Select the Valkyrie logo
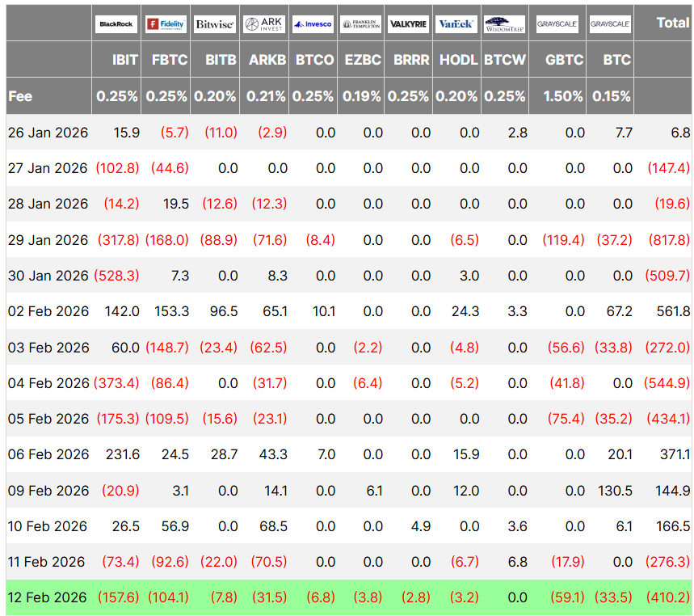 [409, 24]
